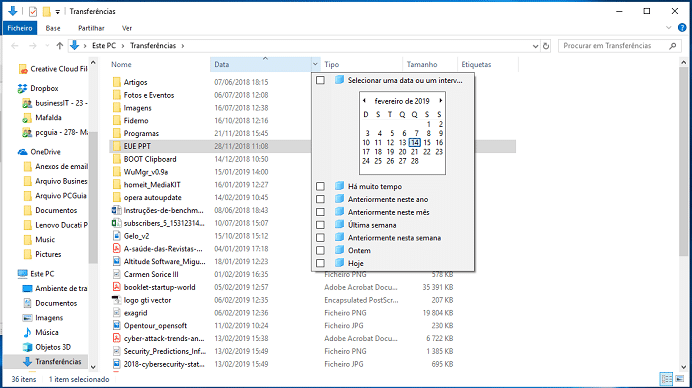Image resolution: width=692 pixels, height=388 pixels.
Task: Go up one folder level arrow
Action: click(x=60, y=46)
